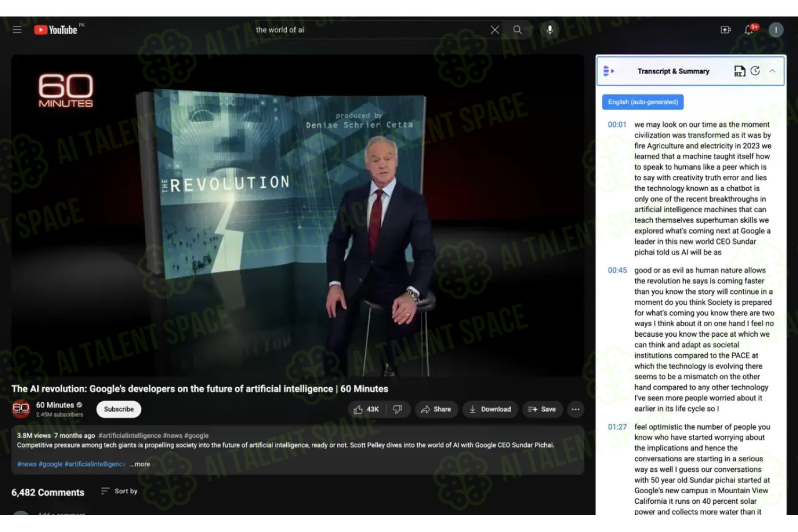
Task: Click the refresh-clock icon in transcript panel
Action: pos(755,71)
